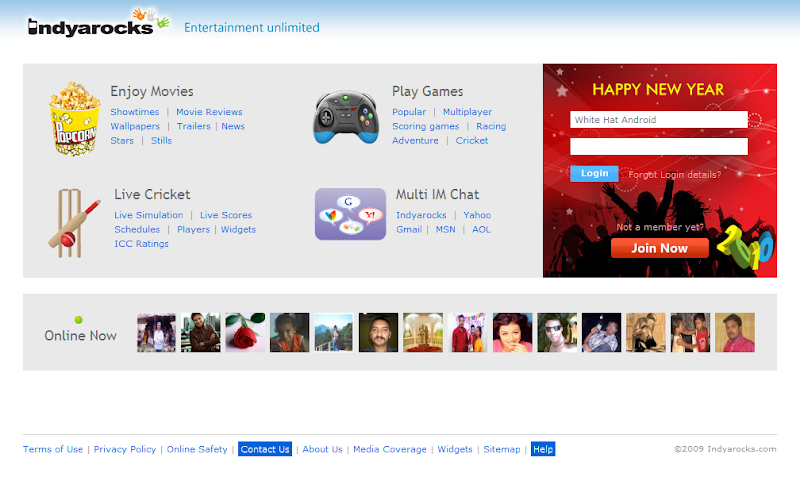Open the man with sunglasses thumbnail

(557, 333)
